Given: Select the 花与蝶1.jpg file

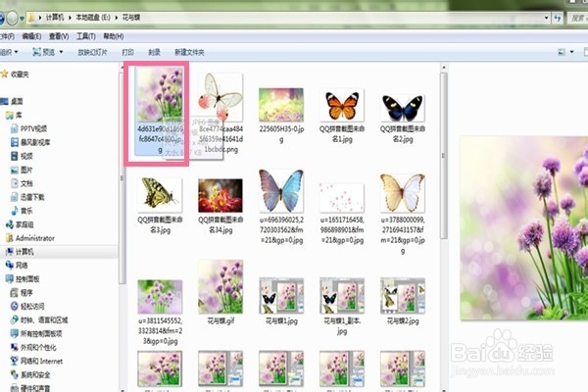Looking at the screenshot, I should pos(281,301).
